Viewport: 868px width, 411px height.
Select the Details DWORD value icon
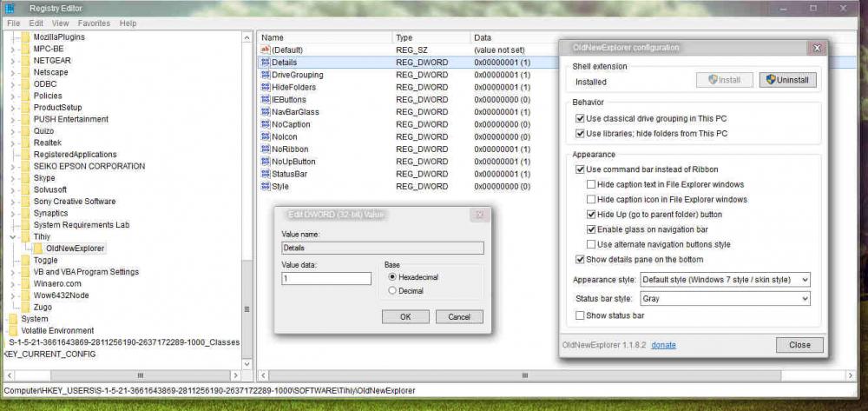point(265,63)
